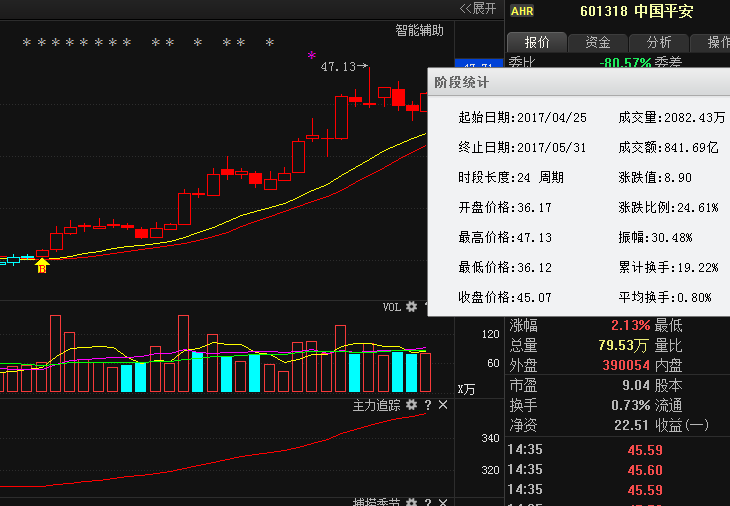The width and height of the screenshot is (730, 506).
Task: Click the 捕捞季节 indicator label
Action: pos(376,502)
